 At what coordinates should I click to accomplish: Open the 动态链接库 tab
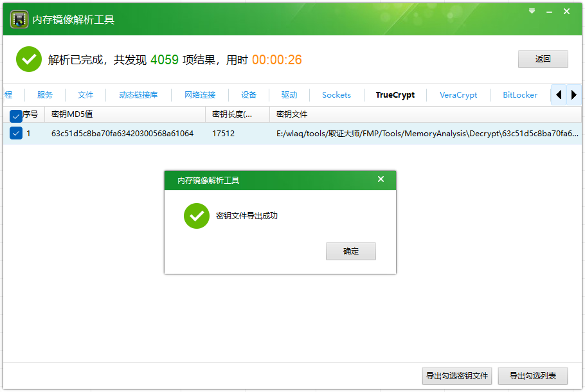138,95
